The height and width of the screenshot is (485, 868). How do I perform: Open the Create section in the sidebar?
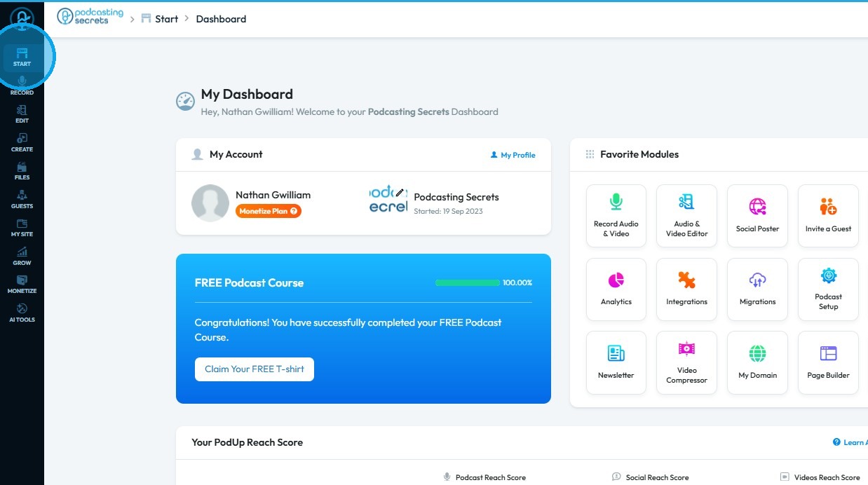pyautogui.click(x=22, y=143)
